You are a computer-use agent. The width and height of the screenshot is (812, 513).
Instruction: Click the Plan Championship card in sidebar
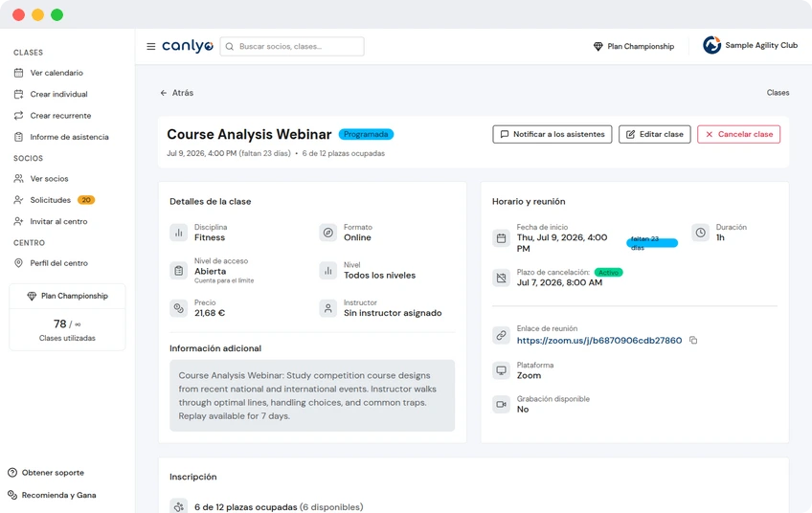(67, 296)
